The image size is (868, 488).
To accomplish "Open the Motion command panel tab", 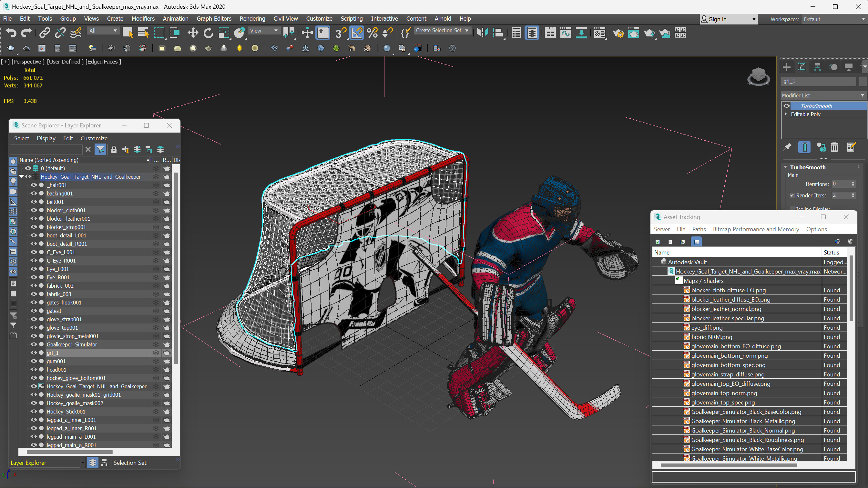I will tap(833, 67).
